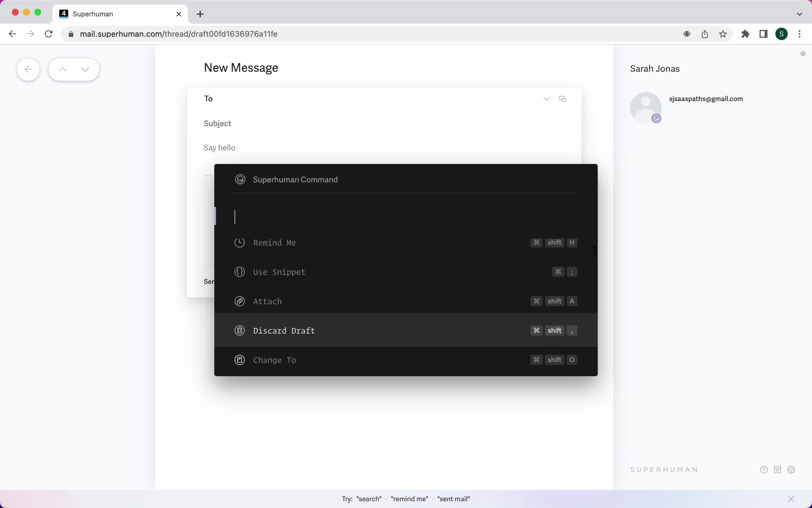Screen dimensions: 812x508
Task: Go back with the round left-arrow button
Action: click(28, 69)
